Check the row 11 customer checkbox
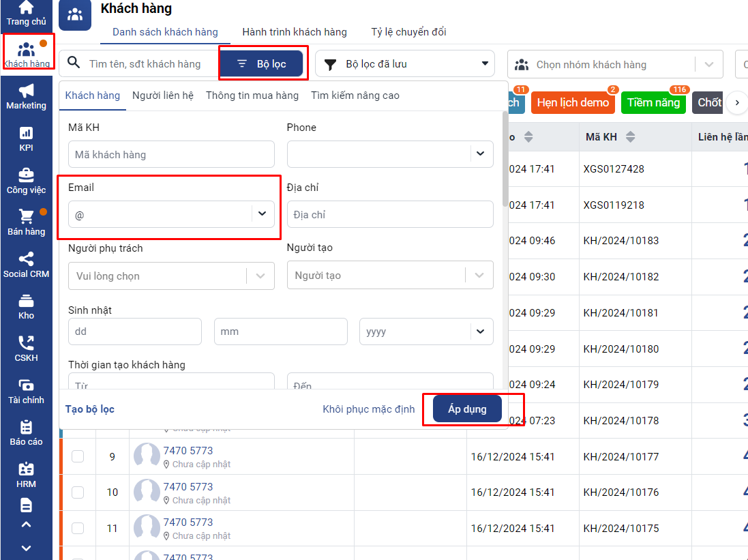The height and width of the screenshot is (560, 748). click(x=78, y=528)
